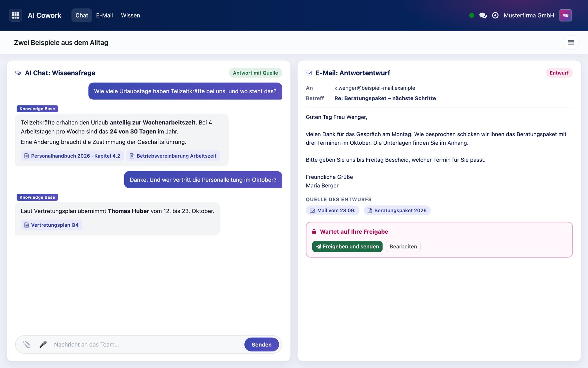Click the subject Re: Beratungspaket – nächste Schritte
Screen dimensions: 588x368
pos(385,98)
